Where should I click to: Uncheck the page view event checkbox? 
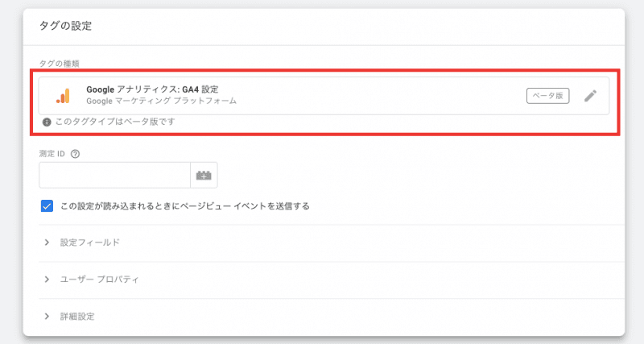pyautogui.click(x=47, y=206)
